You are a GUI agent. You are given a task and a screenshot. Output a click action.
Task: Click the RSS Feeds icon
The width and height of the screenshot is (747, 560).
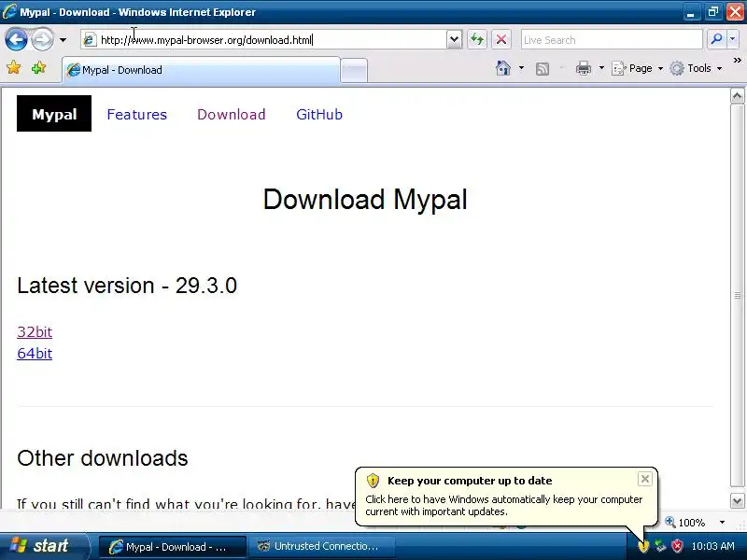pos(543,69)
